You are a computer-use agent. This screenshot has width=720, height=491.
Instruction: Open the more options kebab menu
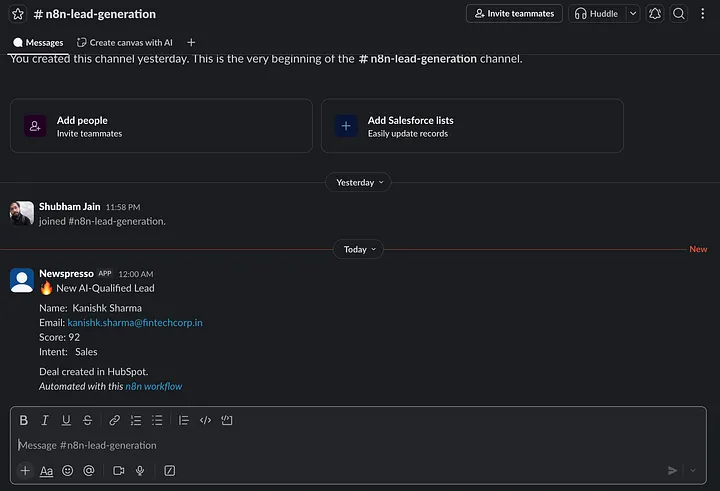click(x=703, y=14)
